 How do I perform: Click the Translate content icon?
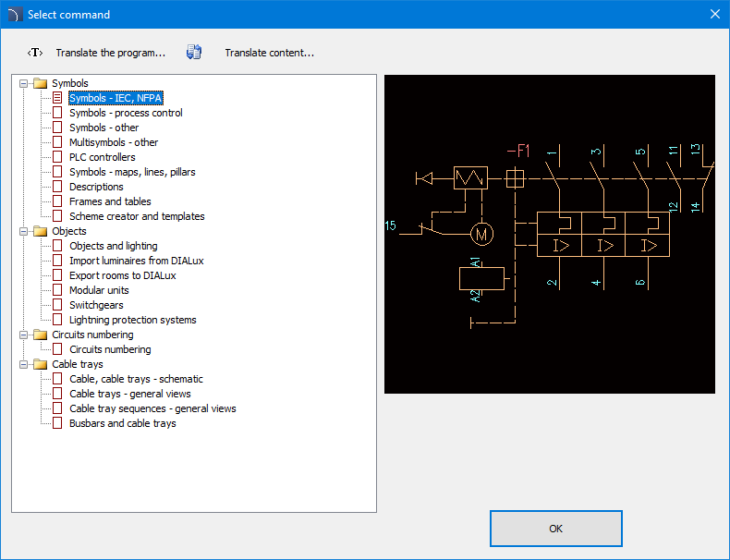click(x=194, y=53)
